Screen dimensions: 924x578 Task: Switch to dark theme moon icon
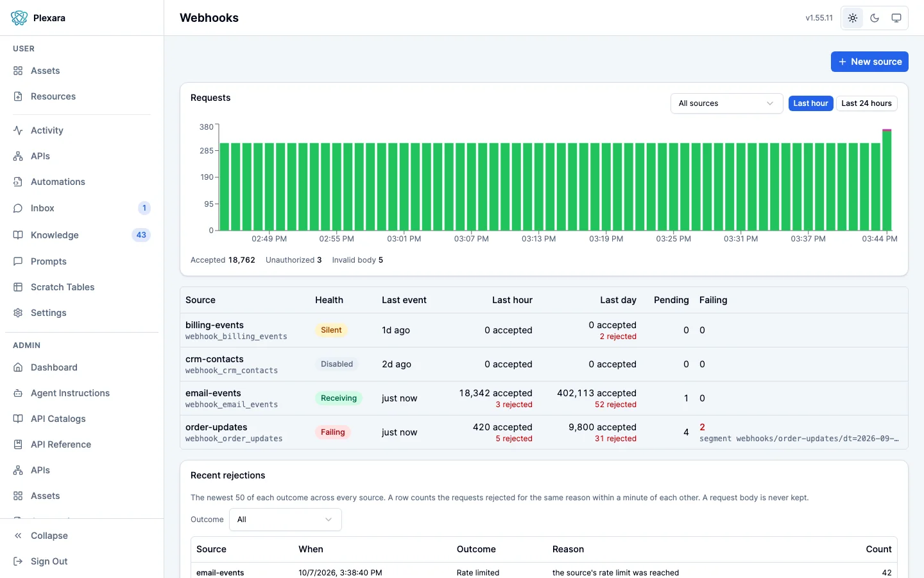(875, 18)
